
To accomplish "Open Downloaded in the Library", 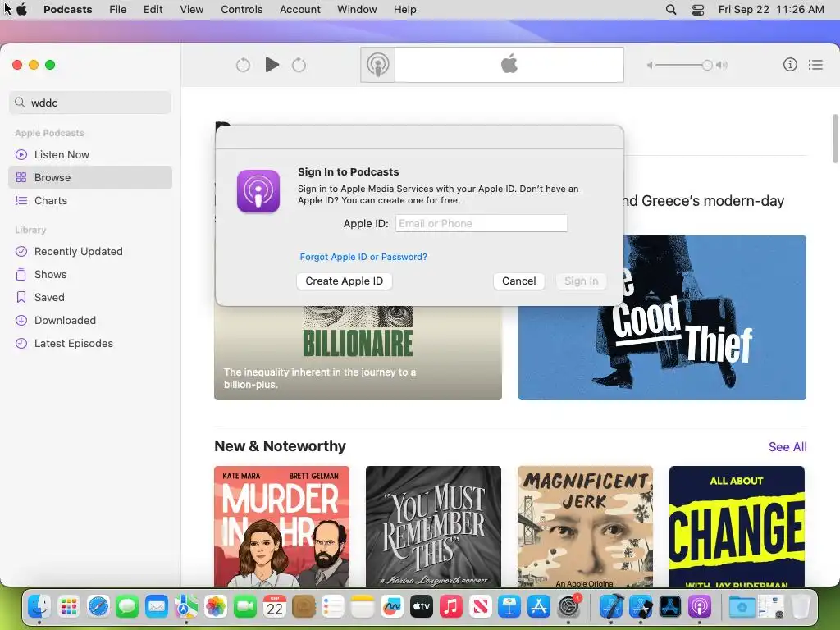I will 90,321.
